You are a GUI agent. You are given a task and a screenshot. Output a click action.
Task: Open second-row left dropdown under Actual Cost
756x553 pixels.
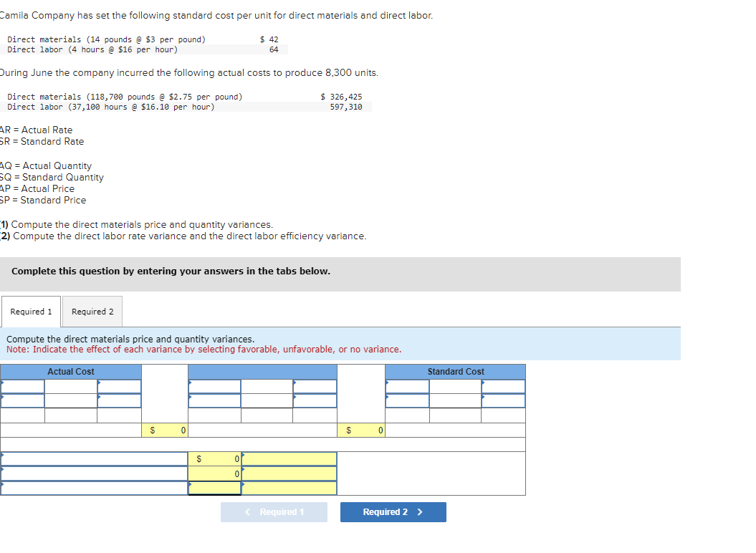point(23,400)
